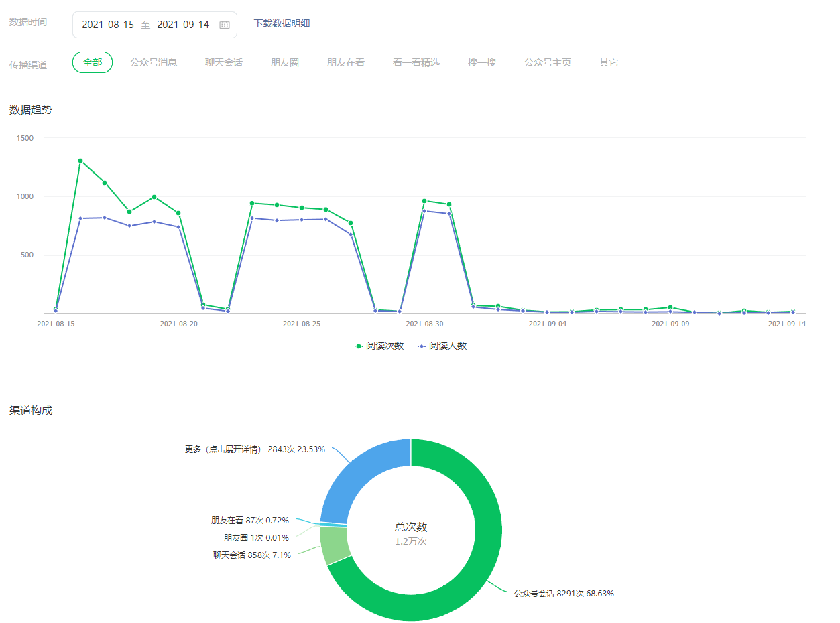Screen dimensions: 840x623
Task: Choose the 搜一搜 channel
Action: 482,62
